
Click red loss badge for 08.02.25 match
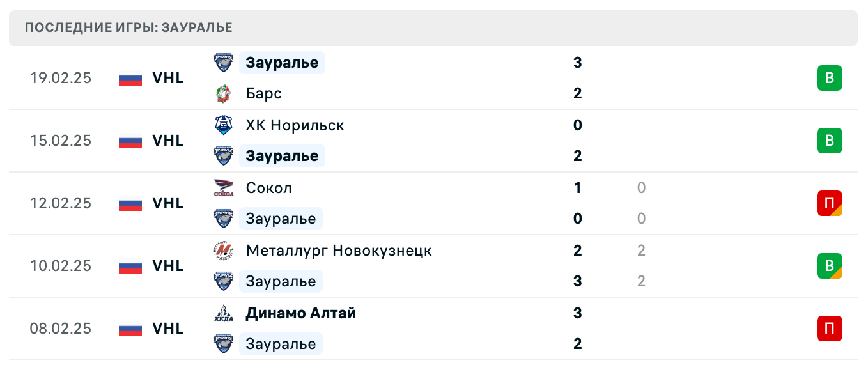coord(829,329)
